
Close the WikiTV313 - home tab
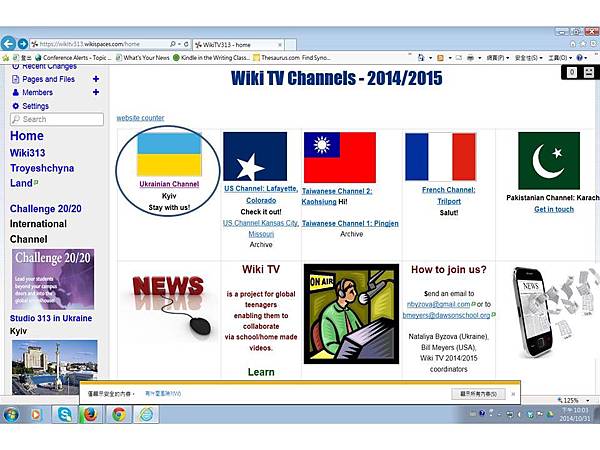tap(280, 45)
